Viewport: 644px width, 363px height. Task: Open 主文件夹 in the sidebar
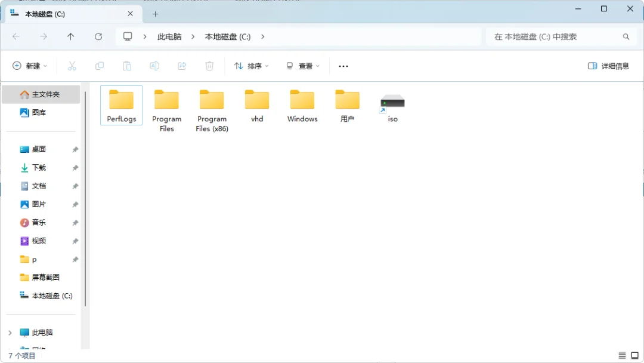coord(41,94)
